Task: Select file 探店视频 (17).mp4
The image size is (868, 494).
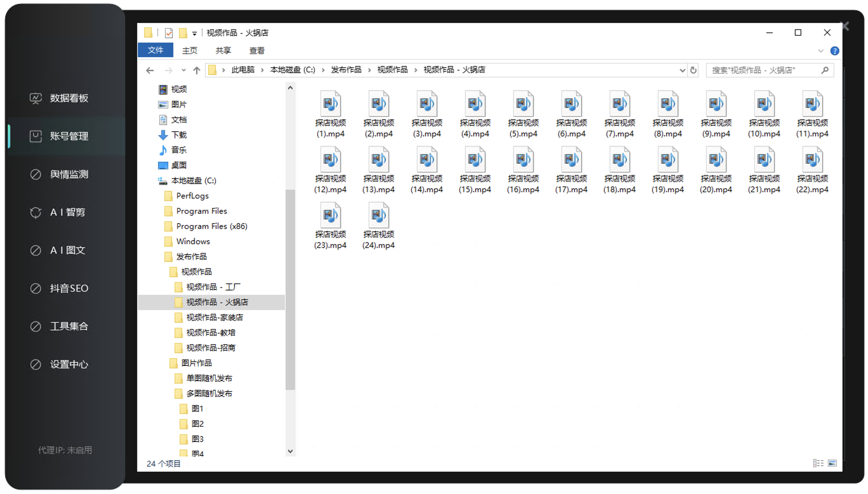Action: coord(571,170)
